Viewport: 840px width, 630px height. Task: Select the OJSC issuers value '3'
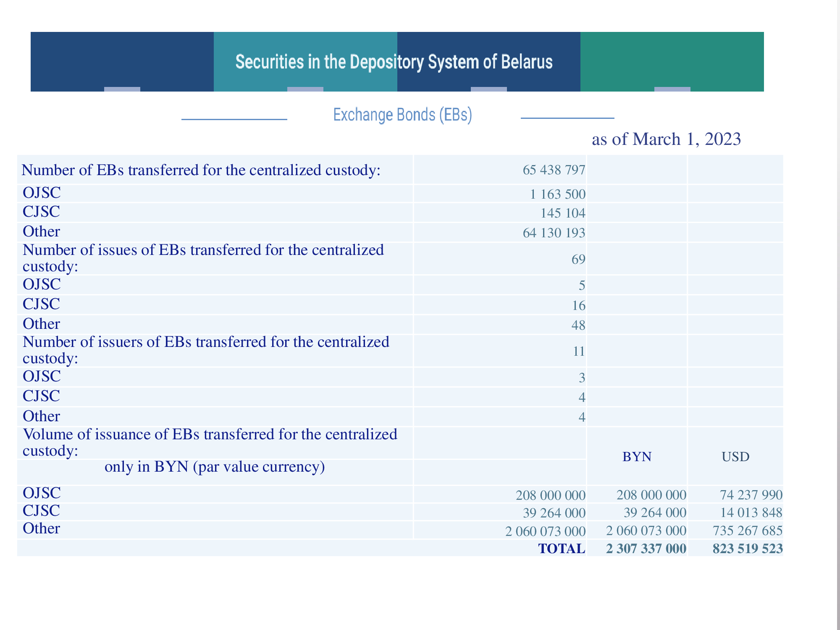pos(582,378)
